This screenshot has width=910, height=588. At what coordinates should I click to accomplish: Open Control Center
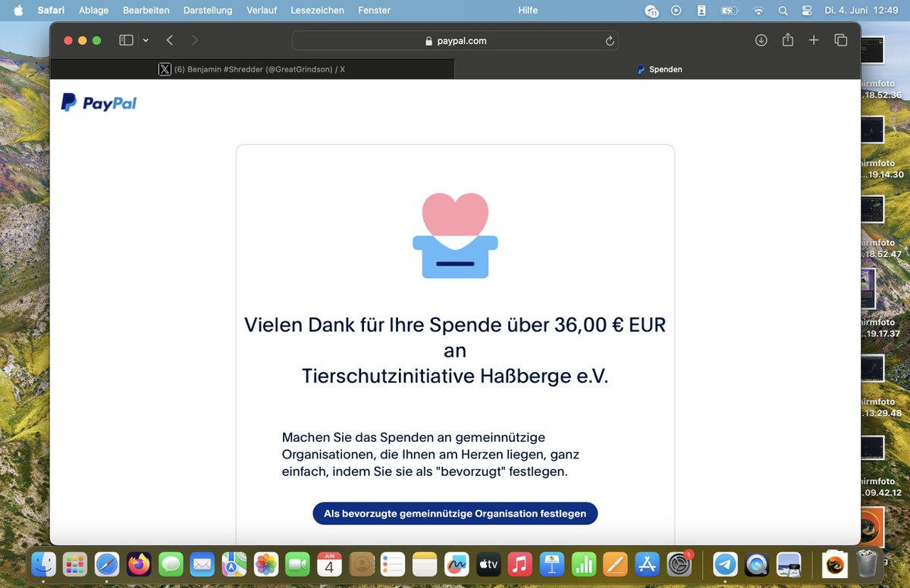pyautogui.click(x=807, y=10)
